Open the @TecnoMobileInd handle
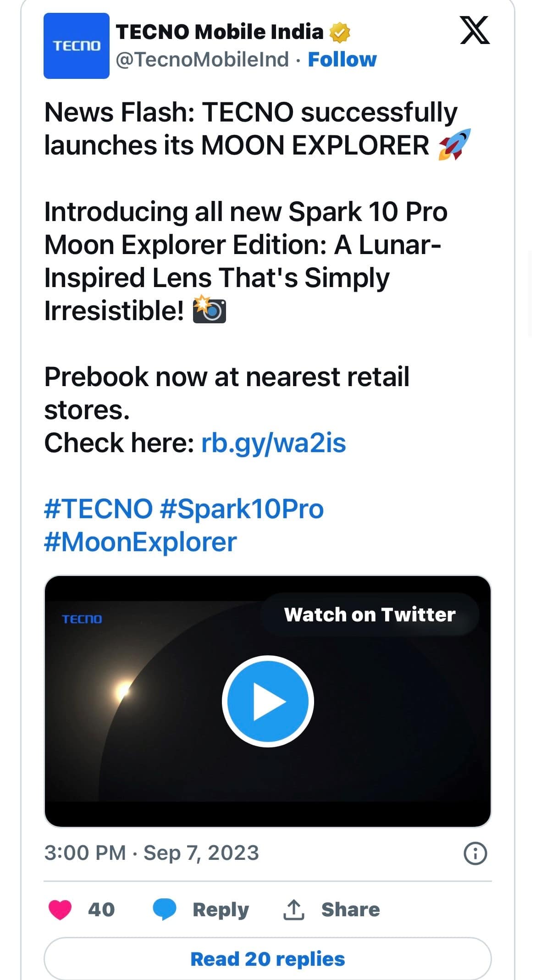This screenshot has height=980, width=536. tap(202, 60)
